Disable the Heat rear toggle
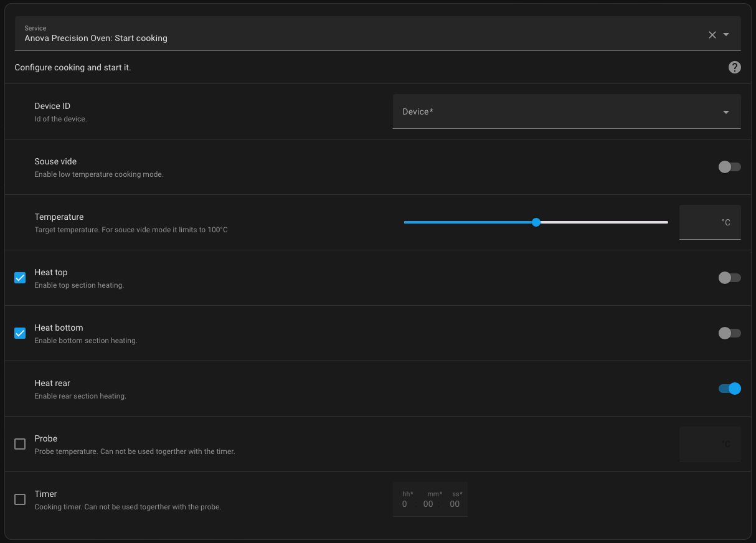The width and height of the screenshot is (756, 543). click(x=729, y=389)
